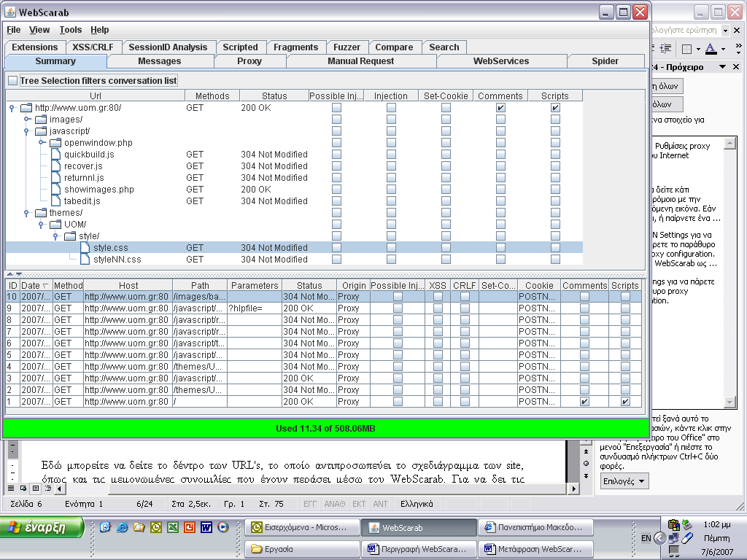Click Word's font color black swatch bar
This screenshot has width=747, height=560.
pos(711,53)
